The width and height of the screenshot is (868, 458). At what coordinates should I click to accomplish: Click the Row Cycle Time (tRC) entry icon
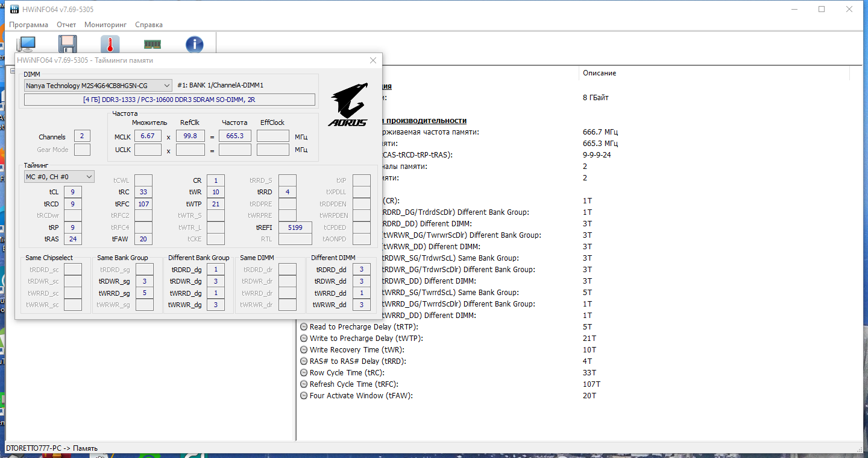click(304, 373)
